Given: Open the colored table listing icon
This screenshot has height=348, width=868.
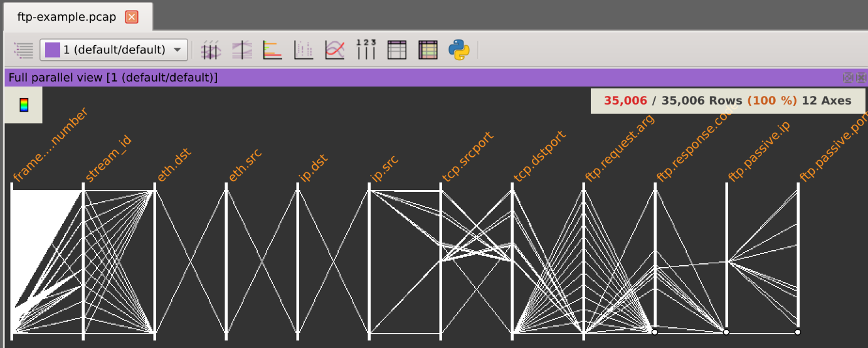Looking at the screenshot, I should click(428, 50).
